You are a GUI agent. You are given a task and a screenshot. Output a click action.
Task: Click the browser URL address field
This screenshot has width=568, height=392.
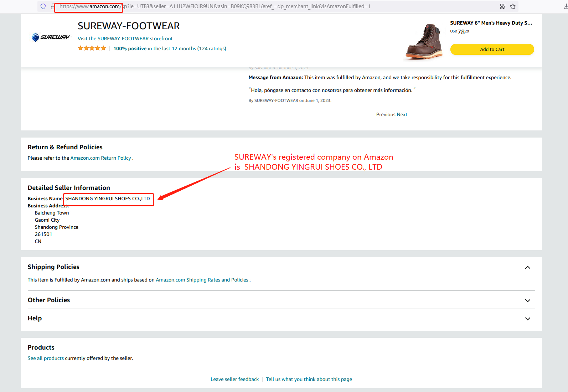(249, 6)
